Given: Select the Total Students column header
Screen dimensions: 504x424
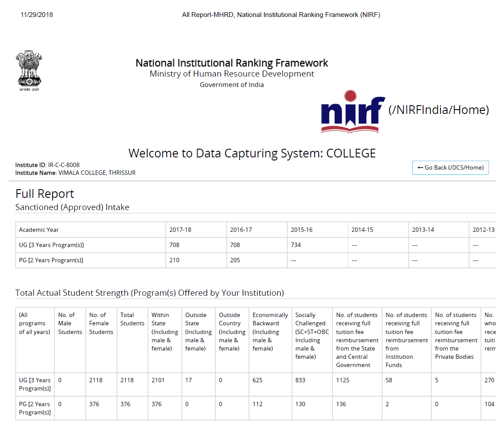Looking at the screenshot, I should [x=132, y=319].
